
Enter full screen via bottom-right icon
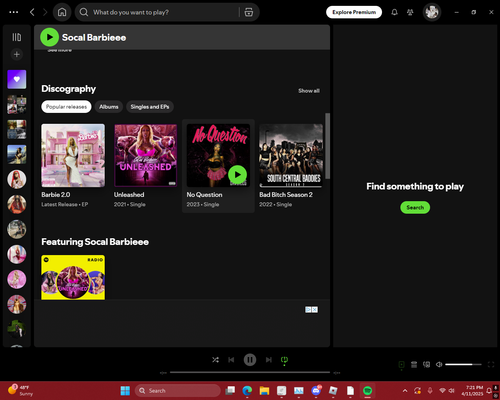coord(491,364)
